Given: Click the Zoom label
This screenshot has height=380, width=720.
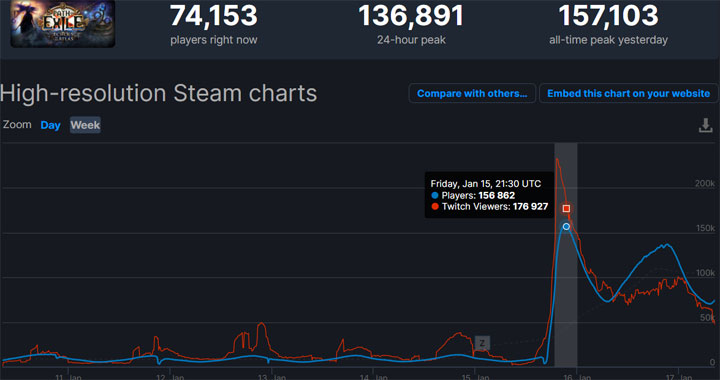Looking at the screenshot, I should [x=17, y=124].
